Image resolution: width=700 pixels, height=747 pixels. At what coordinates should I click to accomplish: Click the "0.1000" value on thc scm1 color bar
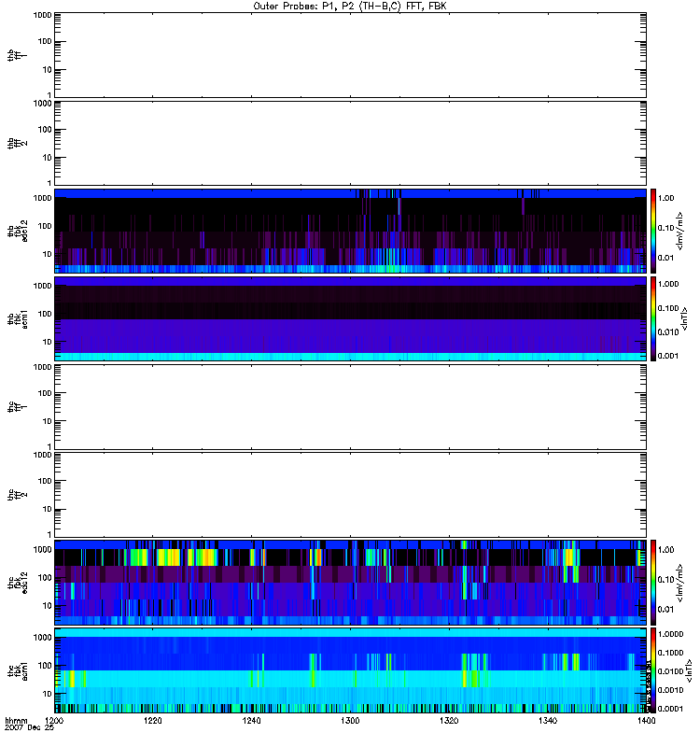coord(670,653)
